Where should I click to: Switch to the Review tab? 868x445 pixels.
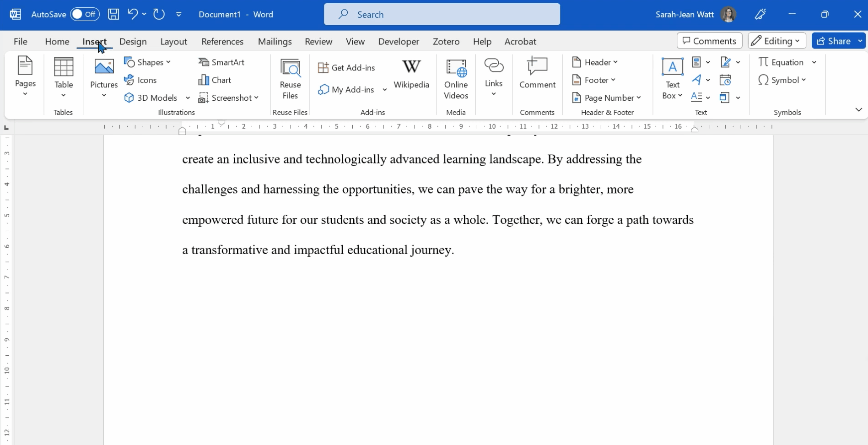coord(318,41)
